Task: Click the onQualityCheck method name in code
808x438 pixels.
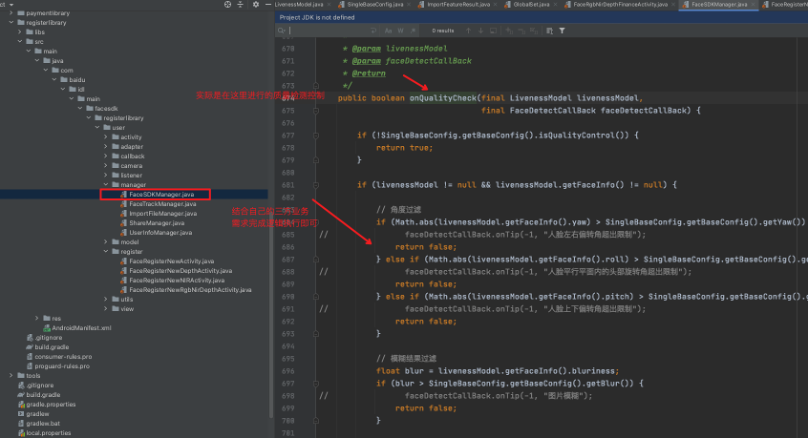Action: point(443,98)
